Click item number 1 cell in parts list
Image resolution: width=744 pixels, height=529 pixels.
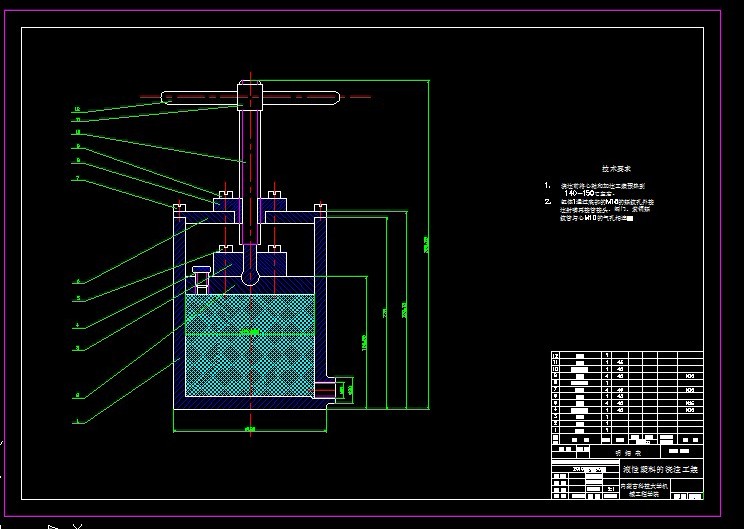click(x=555, y=430)
